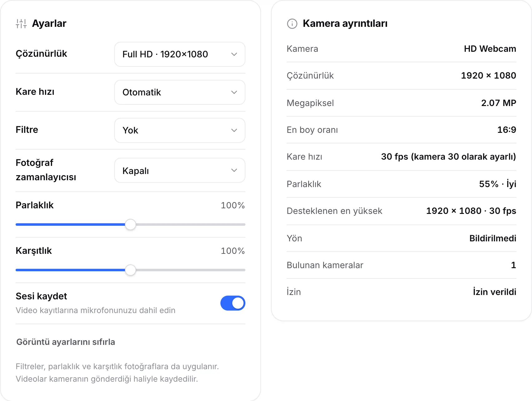Click the Yön label in camera details
This screenshot has width=532, height=401.
coord(294,238)
